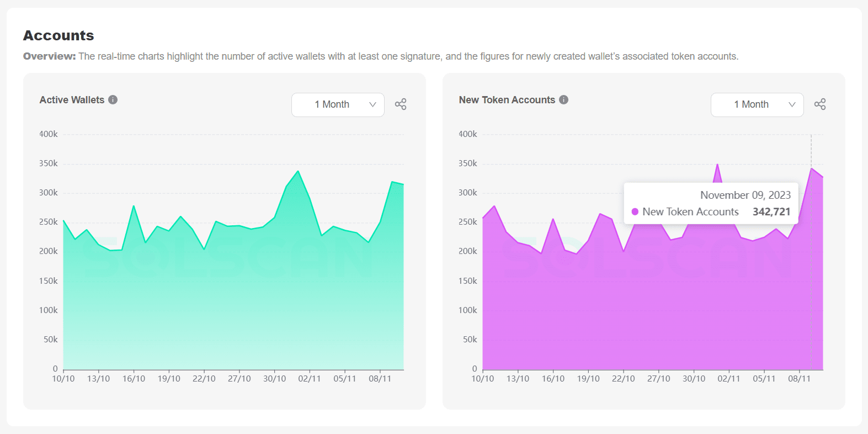
Task: Open the Active Wallets 1 Month dropdown
Action: 338,105
